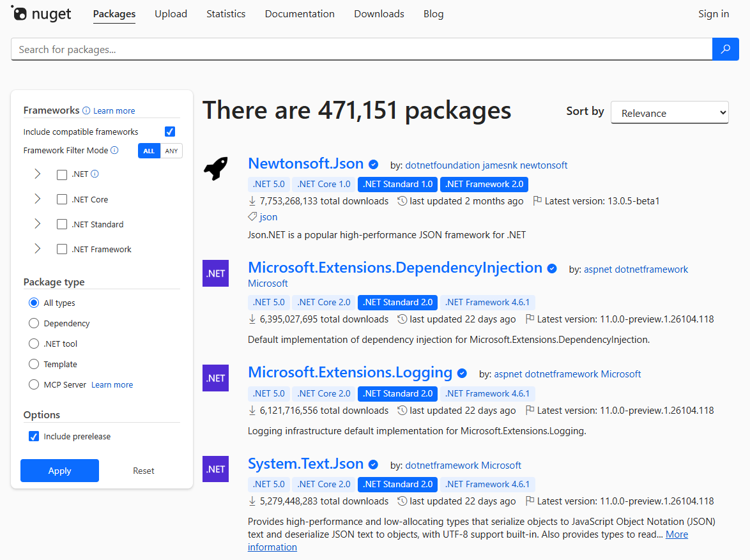This screenshot has height=560, width=750.
Task: Check the .NET framework checkbox
Action: coord(62,174)
